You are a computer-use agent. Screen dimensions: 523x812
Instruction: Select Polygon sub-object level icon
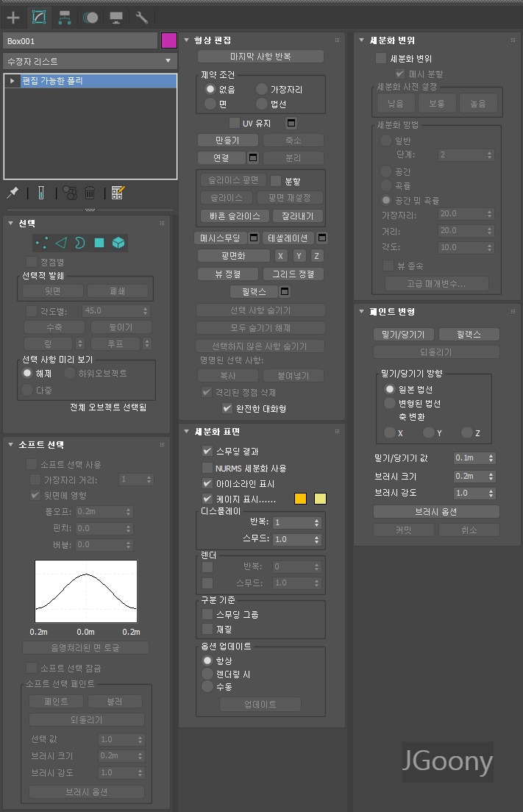[x=99, y=243]
